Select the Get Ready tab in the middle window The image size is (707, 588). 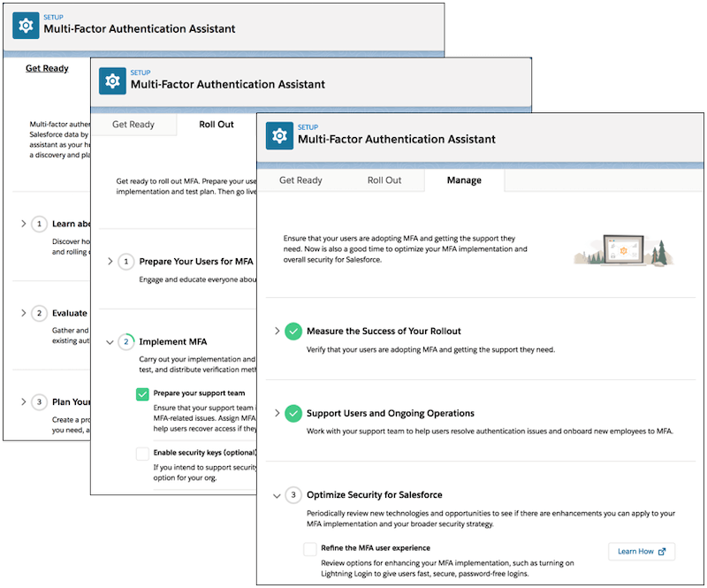click(133, 125)
